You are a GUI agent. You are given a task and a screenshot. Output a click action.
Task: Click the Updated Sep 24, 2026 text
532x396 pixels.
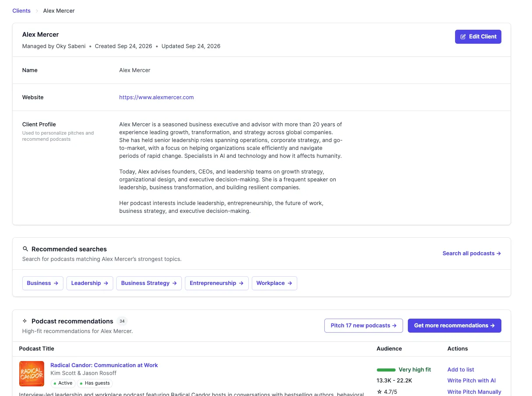(x=191, y=46)
